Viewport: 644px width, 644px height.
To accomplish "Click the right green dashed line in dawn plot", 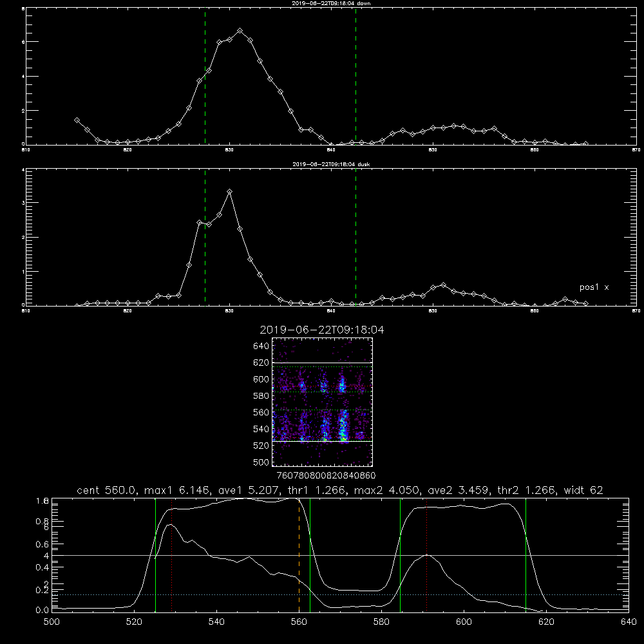I will pos(355,76).
